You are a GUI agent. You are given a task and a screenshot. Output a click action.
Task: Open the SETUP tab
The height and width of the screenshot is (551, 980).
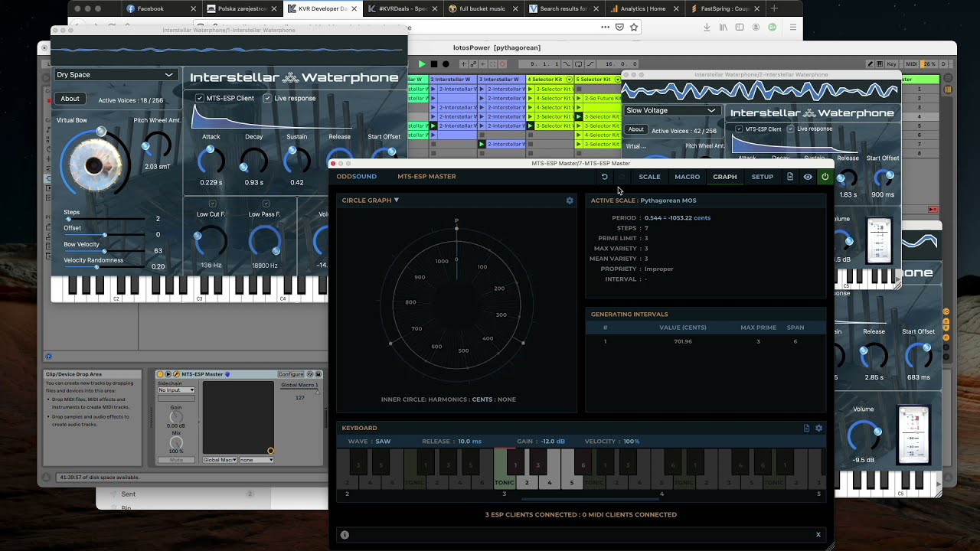(762, 177)
